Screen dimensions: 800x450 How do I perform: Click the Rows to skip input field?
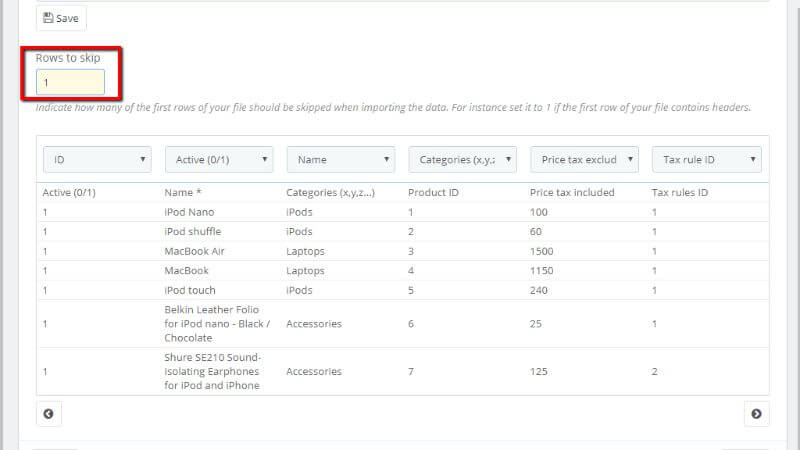(x=70, y=82)
